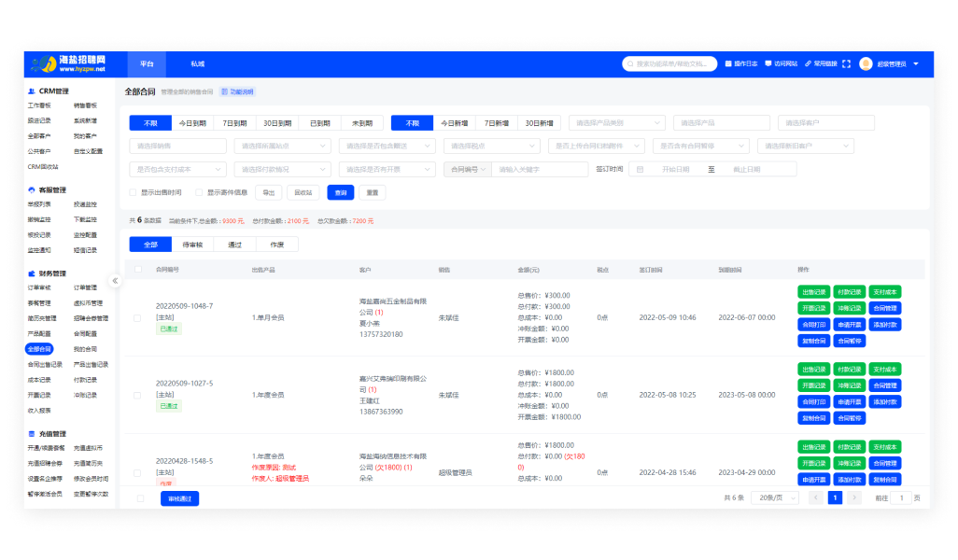Enable the 显示出售时间 checkbox
The height and width of the screenshot is (560, 958).
[x=133, y=192]
